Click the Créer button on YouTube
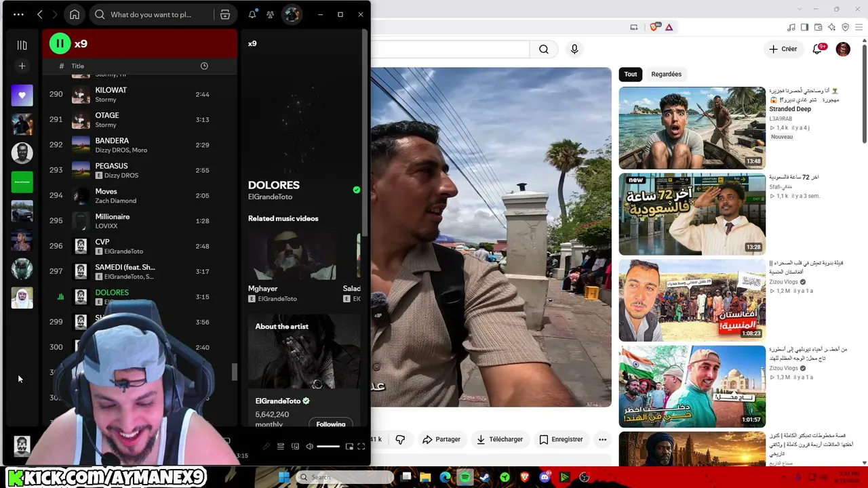This screenshot has width=868, height=488. point(783,49)
